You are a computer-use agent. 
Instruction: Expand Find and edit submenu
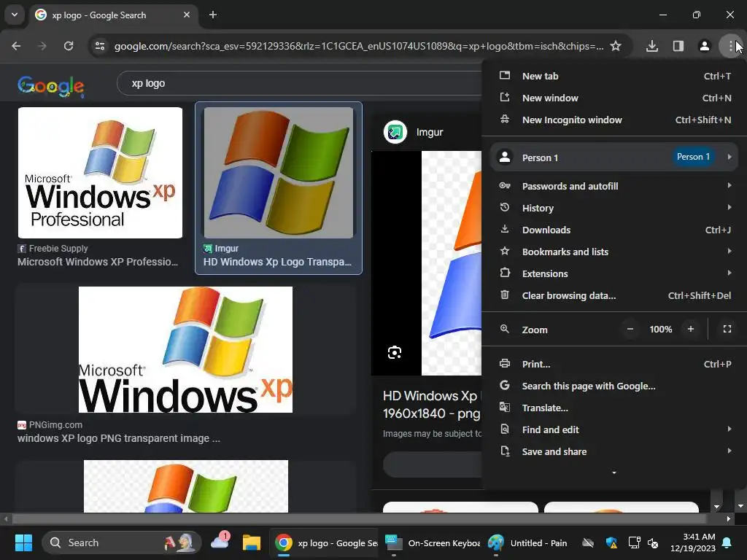[614, 430]
